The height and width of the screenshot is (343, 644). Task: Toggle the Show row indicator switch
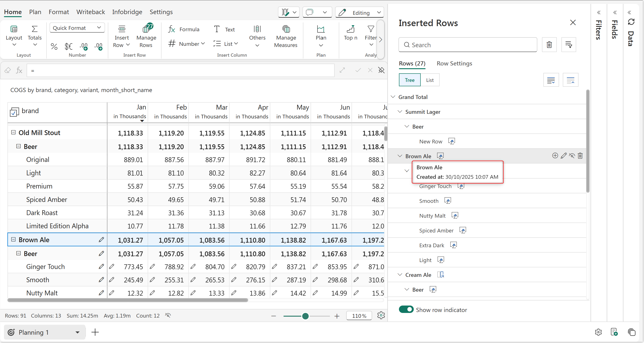[406, 309]
